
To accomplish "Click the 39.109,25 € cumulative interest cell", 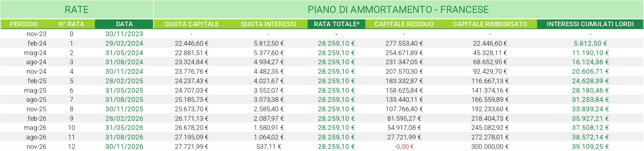I will (x=590, y=147).
